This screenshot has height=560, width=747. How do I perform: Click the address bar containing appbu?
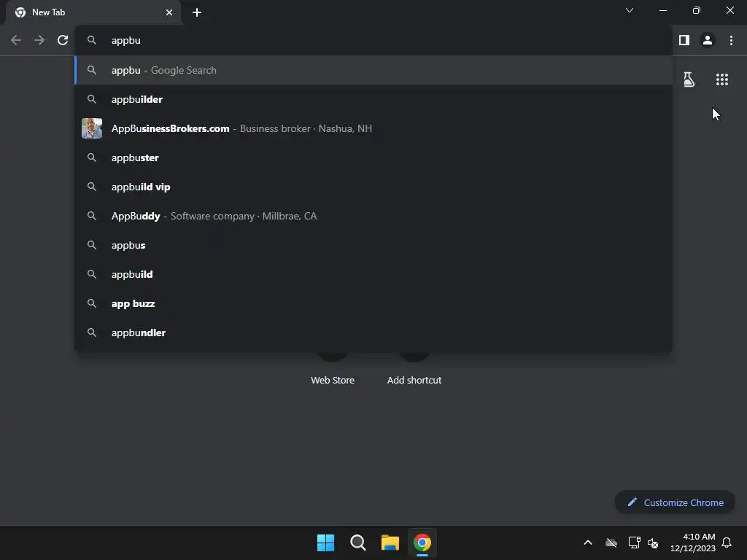(373, 41)
